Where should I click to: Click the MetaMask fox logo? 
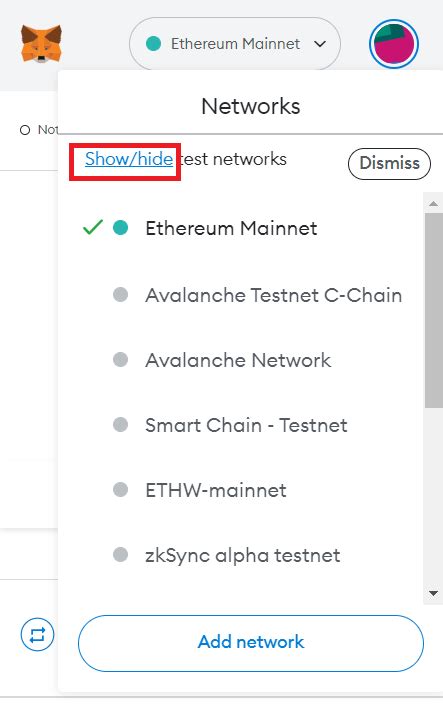click(41, 44)
